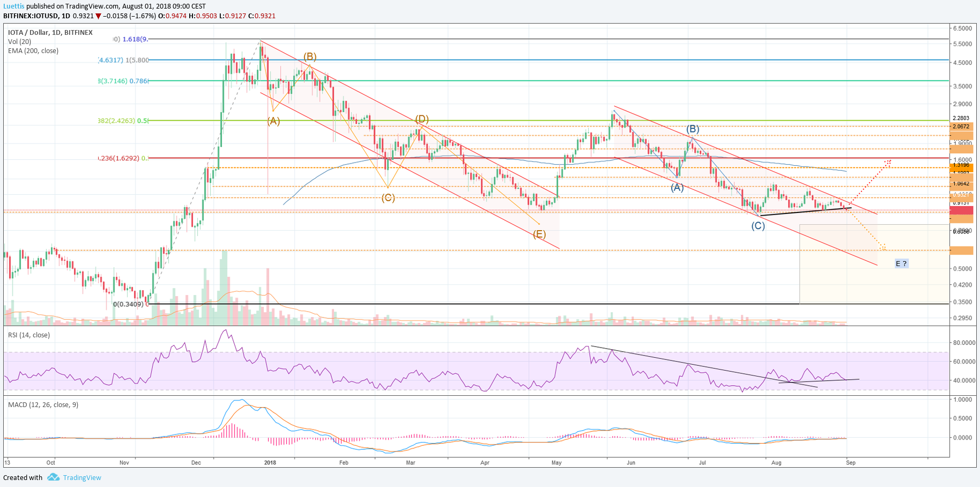Image resolution: width=980 pixels, height=487 pixels.
Task: Click the Jul label on the time axis
Action: [702, 462]
